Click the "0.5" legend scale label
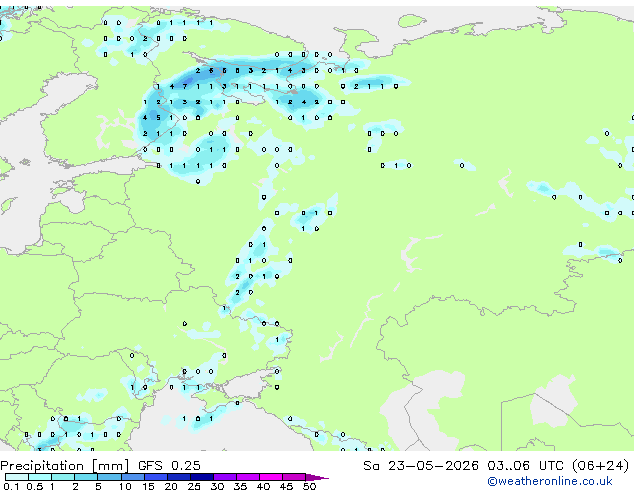This screenshot has width=634, height=490. pyautogui.click(x=35, y=486)
